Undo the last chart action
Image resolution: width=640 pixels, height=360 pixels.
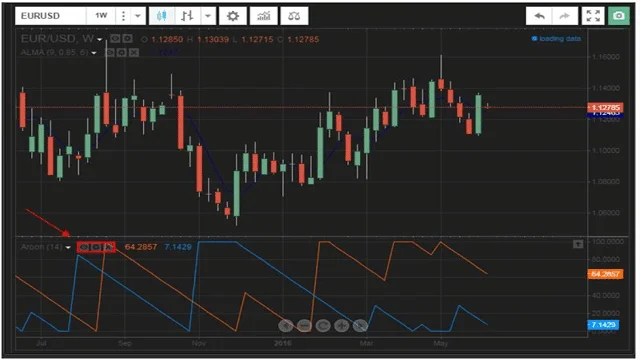pos(539,16)
